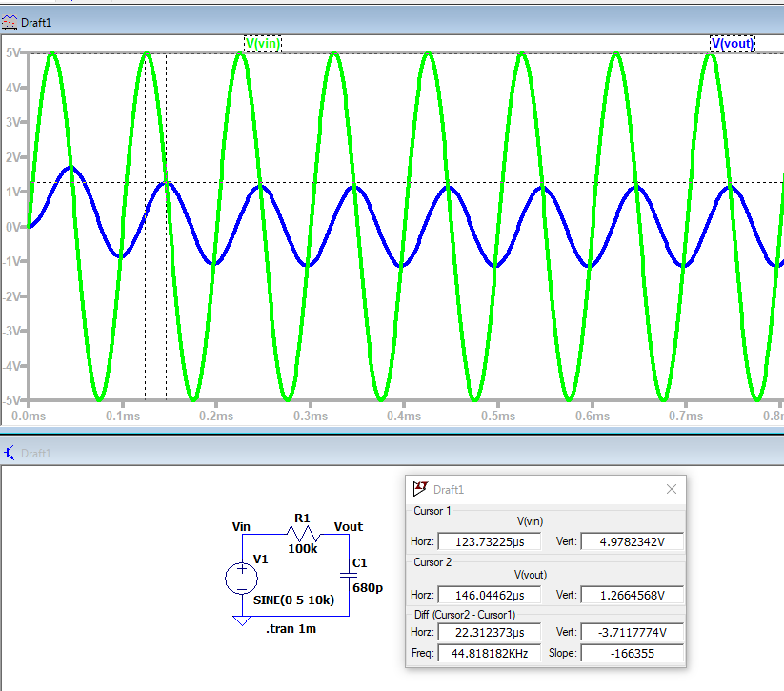Screen dimensions: 784x691
Task: Select the capacitor C1 symbol
Action: (x=350, y=577)
